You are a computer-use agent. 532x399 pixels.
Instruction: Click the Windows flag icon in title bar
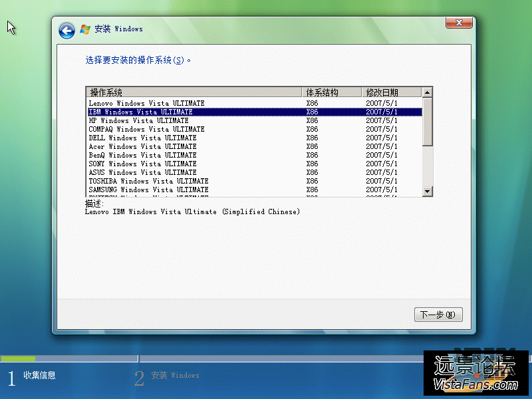pos(85,29)
